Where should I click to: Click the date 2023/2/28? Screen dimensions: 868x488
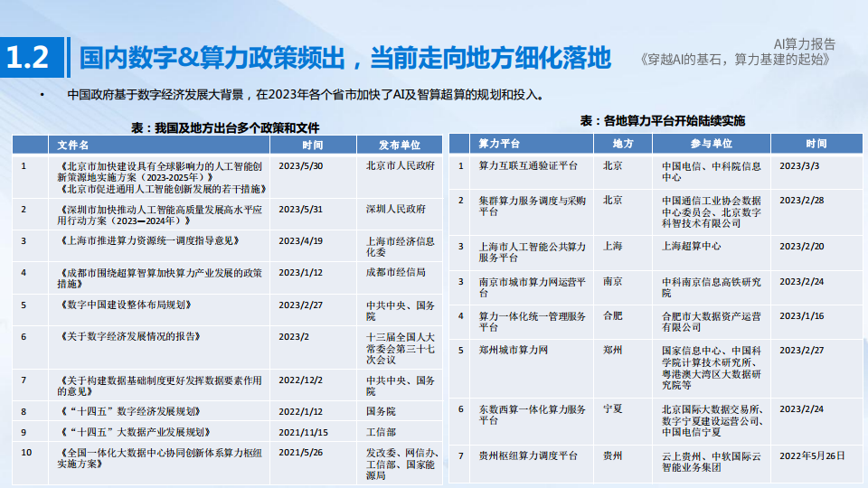pos(802,201)
